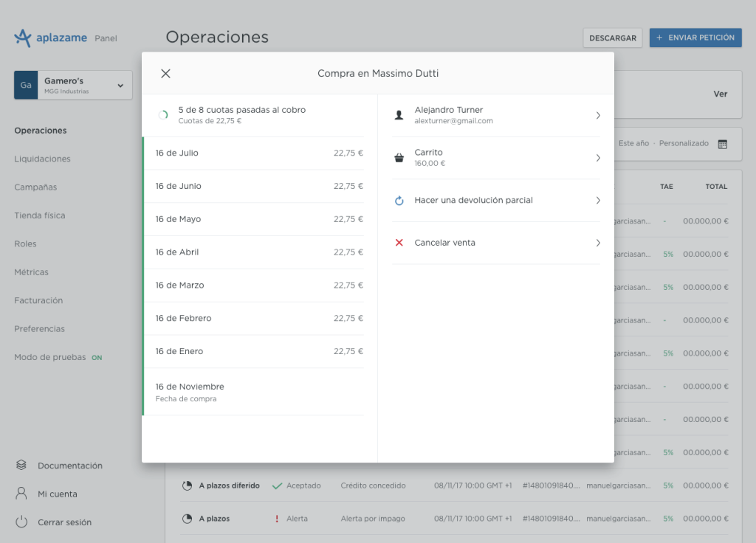Open Campañas section
The height and width of the screenshot is (543, 756).
[x=35, y=187]
